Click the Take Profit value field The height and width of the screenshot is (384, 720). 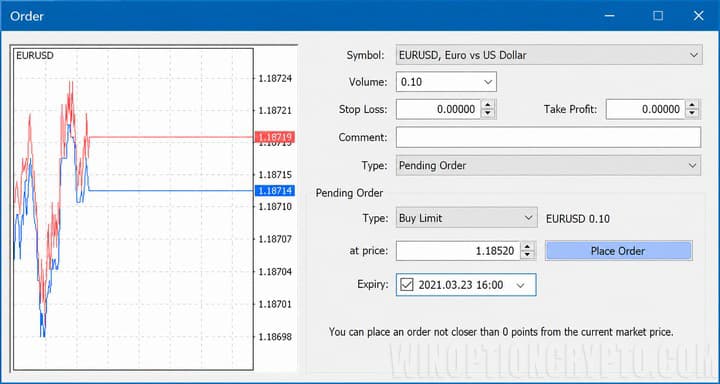(x=645, y=109)
